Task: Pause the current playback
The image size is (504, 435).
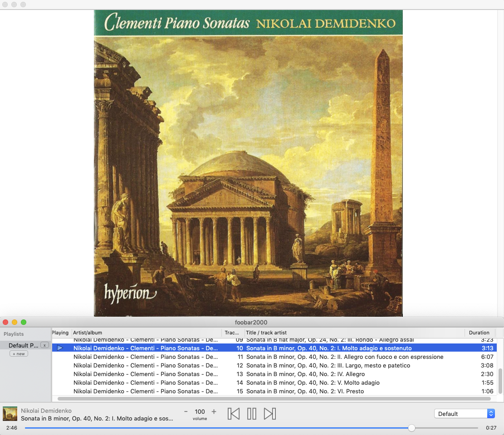Action: tap(252, 414)
